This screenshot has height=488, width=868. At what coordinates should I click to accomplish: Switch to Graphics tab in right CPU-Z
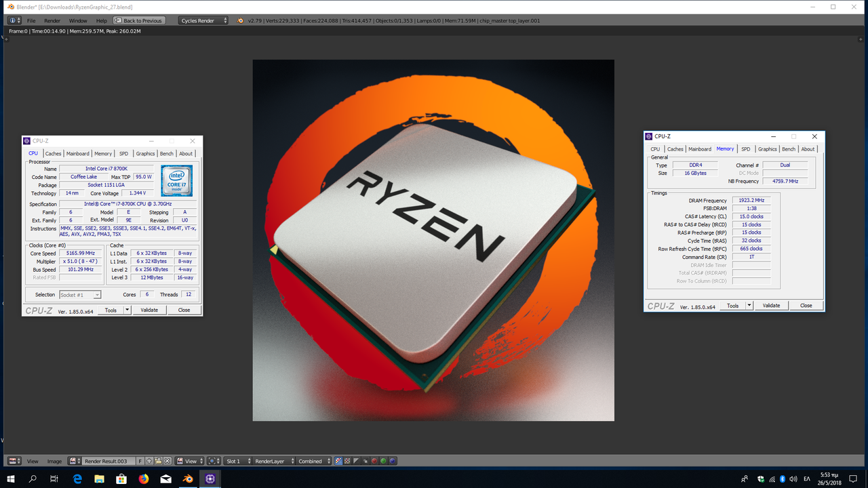coord(768,149)
